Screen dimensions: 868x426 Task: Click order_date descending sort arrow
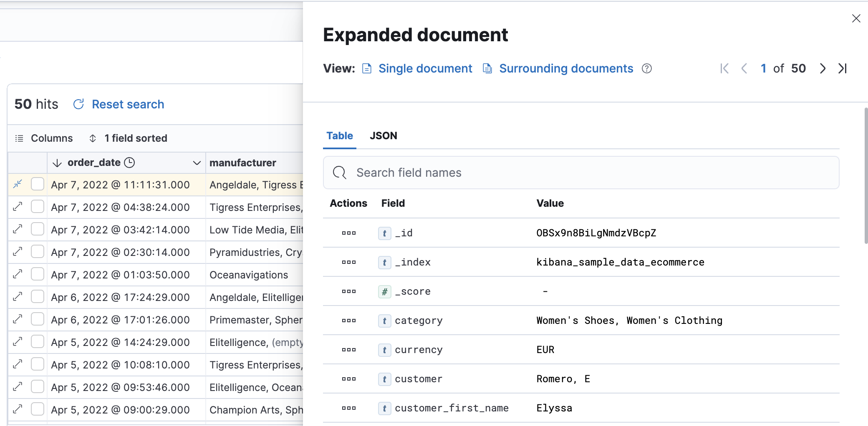tap(57, 163)
